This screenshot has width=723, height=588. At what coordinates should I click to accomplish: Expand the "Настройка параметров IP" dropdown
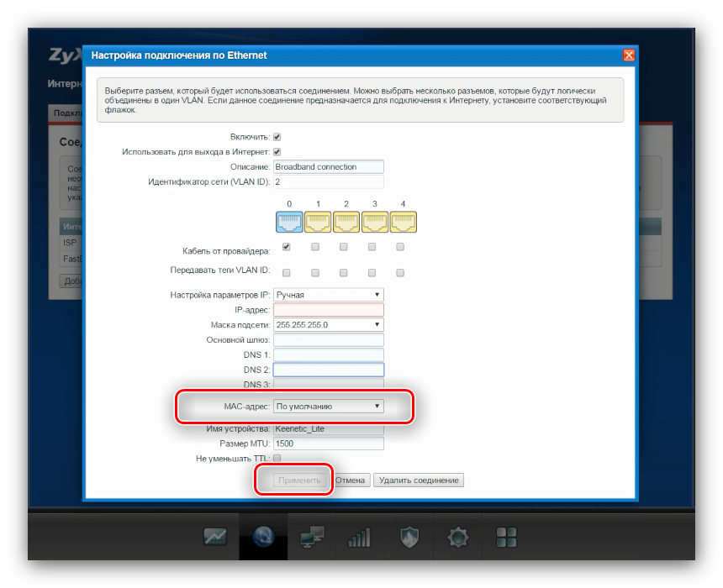329,295
